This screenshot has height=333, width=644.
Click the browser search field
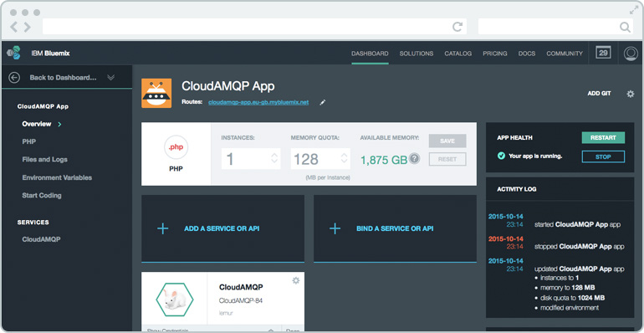pyautogui.click(x=556, y=27)
